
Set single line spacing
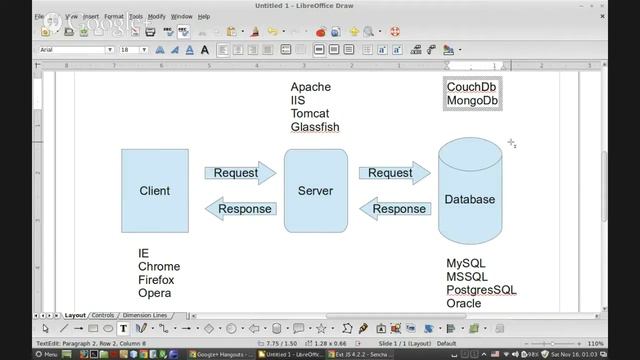click(x=319, y=50)
